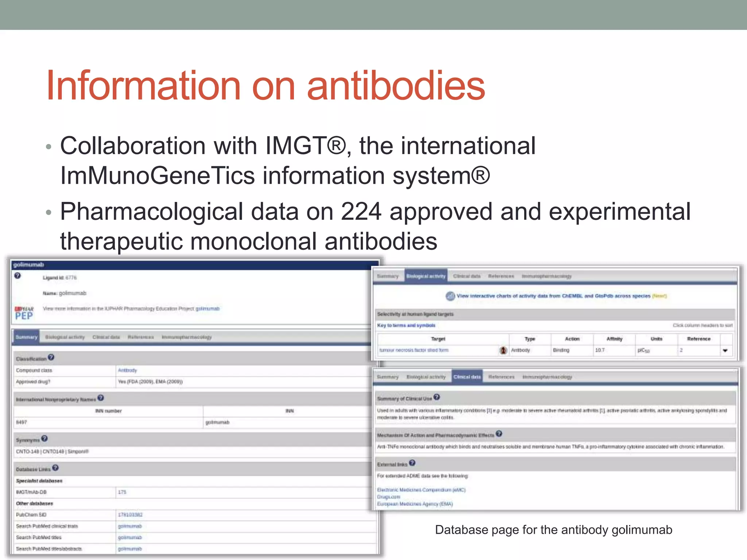The height and width of the screenshot is (560, 747).
Task: Sort by Type column header
Action: [530, 339]
